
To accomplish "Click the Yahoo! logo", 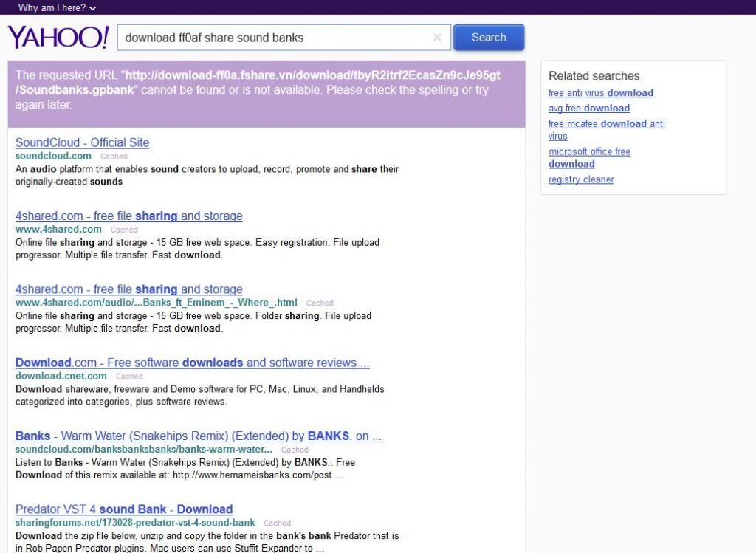I will [x=58, y=38].
